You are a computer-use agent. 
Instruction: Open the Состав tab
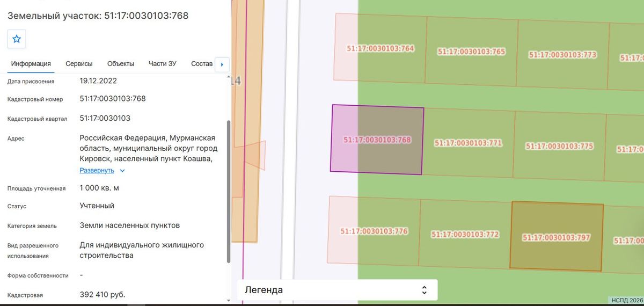point(202,64)
